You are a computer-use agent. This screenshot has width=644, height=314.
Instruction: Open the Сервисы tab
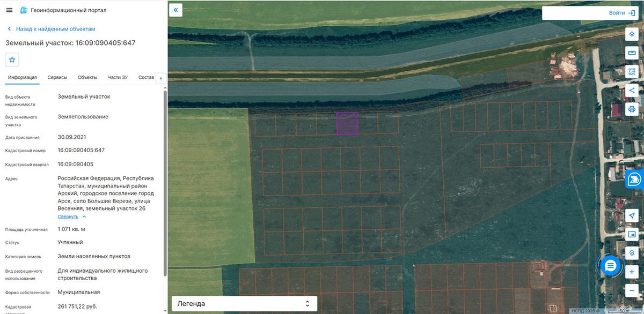(57, 78)
